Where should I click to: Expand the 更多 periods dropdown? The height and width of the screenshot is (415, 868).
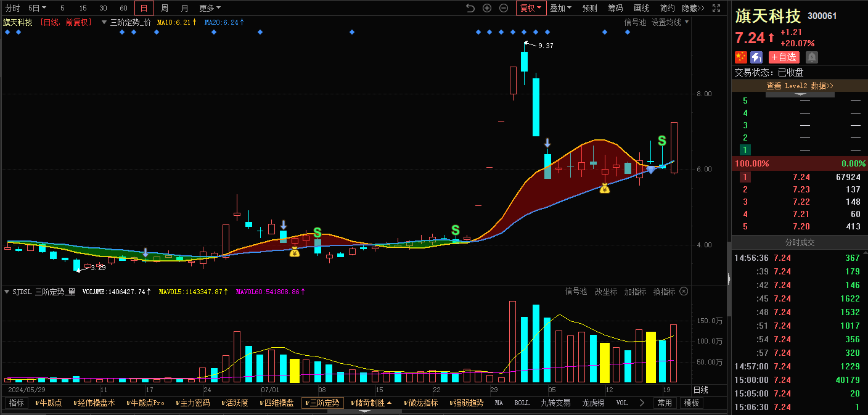click(210, 8)
